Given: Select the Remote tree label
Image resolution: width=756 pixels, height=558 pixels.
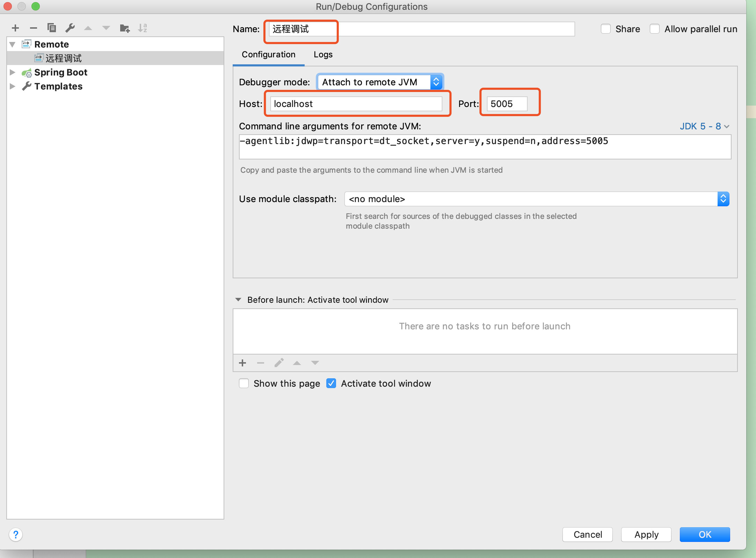Looking at the screenshot, I should pyautogui.click(x=51, y=44).
